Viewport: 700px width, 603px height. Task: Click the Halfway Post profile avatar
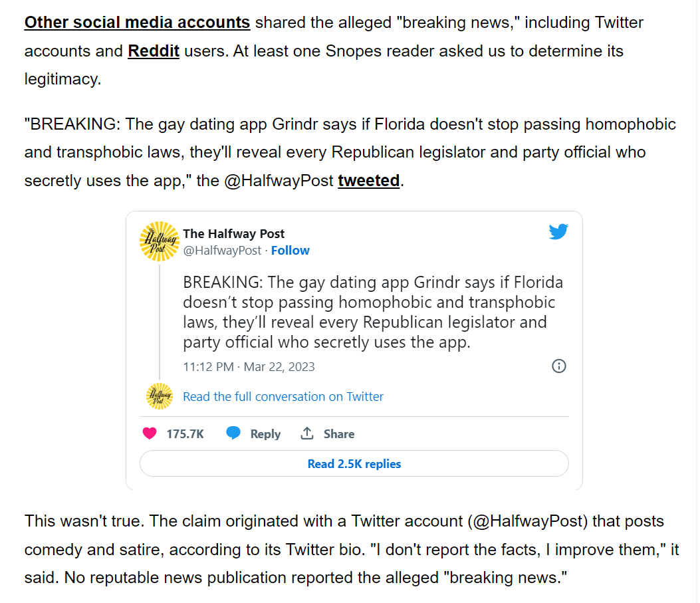tap(160, 241)
